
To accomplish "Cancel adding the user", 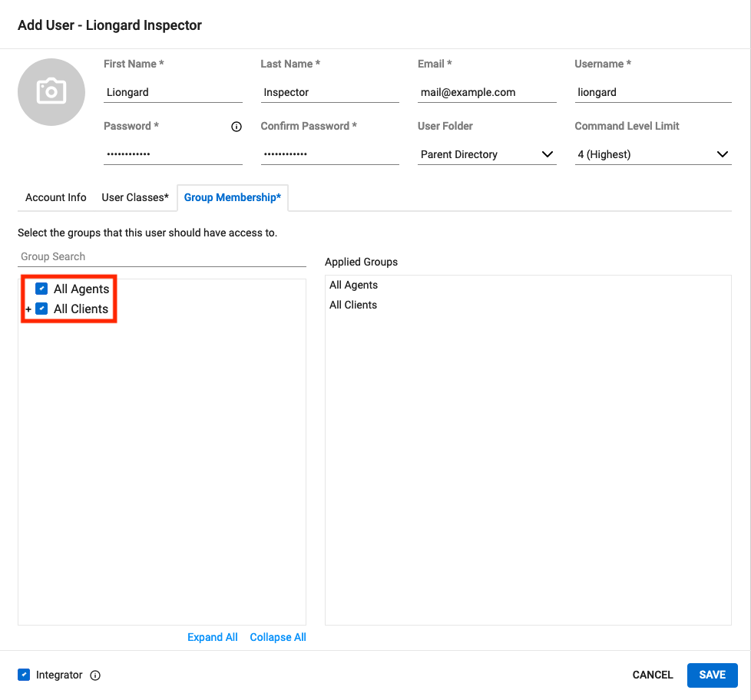I will click(653, 675).
